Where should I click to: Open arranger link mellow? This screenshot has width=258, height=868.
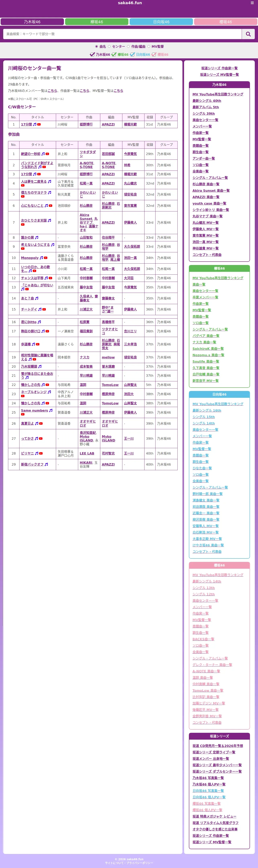click(108, 357)
